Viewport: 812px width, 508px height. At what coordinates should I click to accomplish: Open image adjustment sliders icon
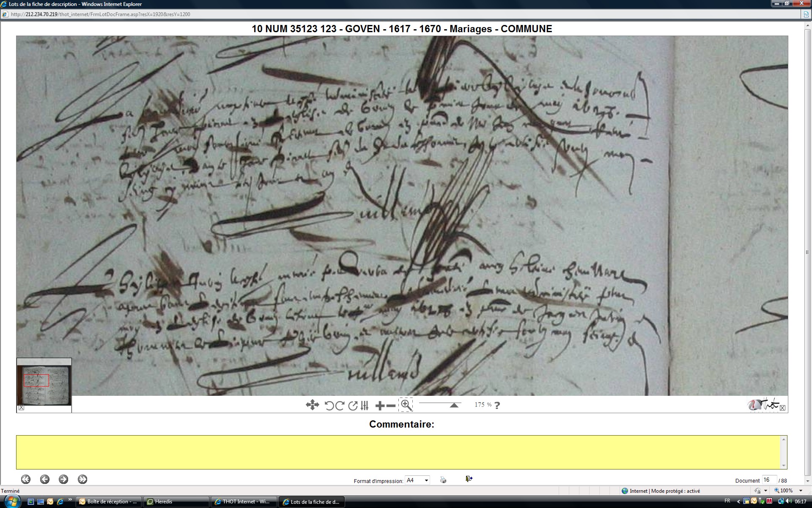[x=365, y=406]
